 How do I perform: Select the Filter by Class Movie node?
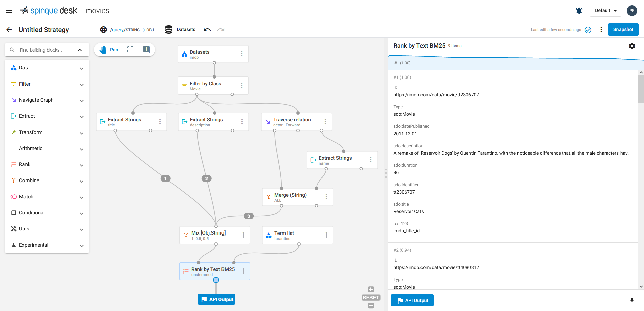(213, 86)
